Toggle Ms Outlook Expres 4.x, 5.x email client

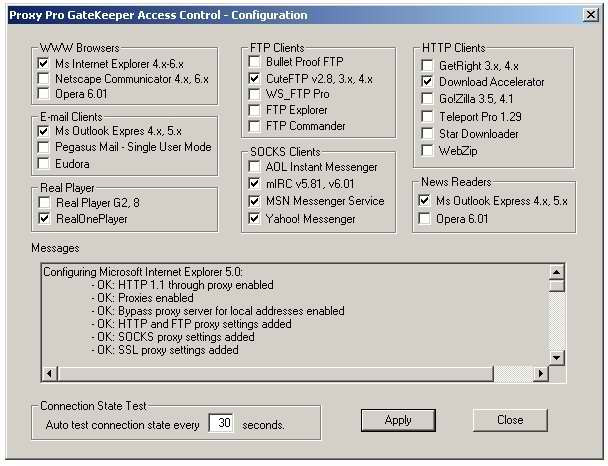pos(43,131)
